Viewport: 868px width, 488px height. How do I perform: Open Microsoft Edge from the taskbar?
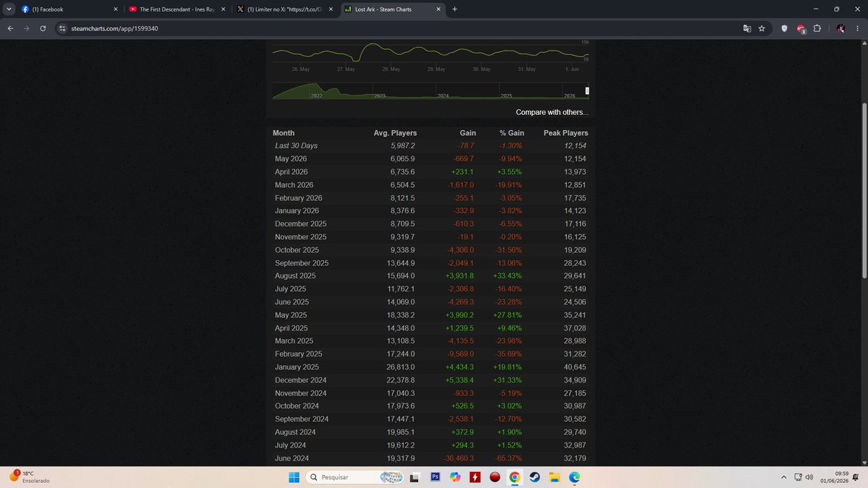pos(574,477)
